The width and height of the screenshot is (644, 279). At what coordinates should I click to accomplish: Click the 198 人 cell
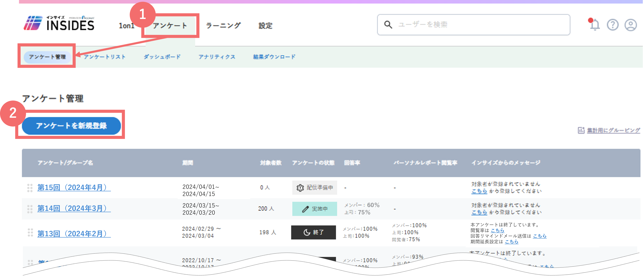[268, 232]
